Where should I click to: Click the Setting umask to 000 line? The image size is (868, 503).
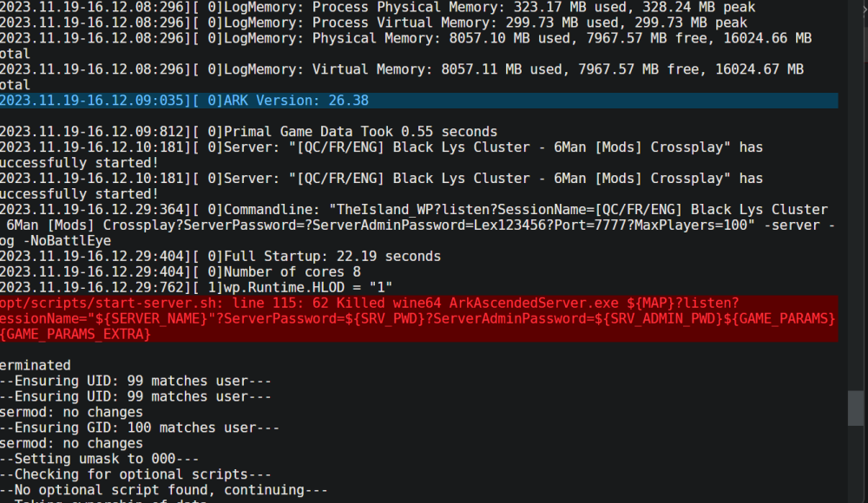click(100, 460)
